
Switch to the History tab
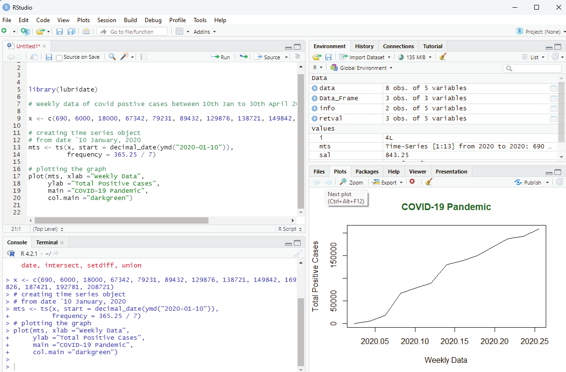point(364,46)
